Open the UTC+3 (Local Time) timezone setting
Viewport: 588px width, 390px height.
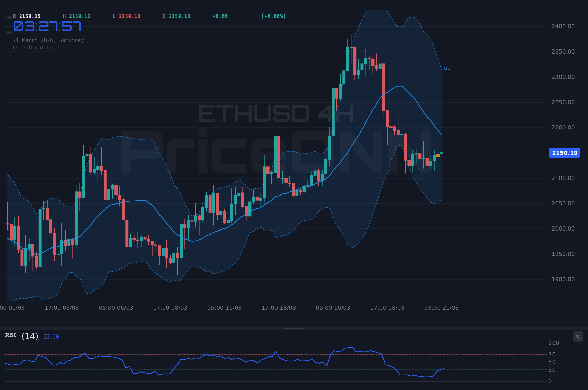pos(36,48)
